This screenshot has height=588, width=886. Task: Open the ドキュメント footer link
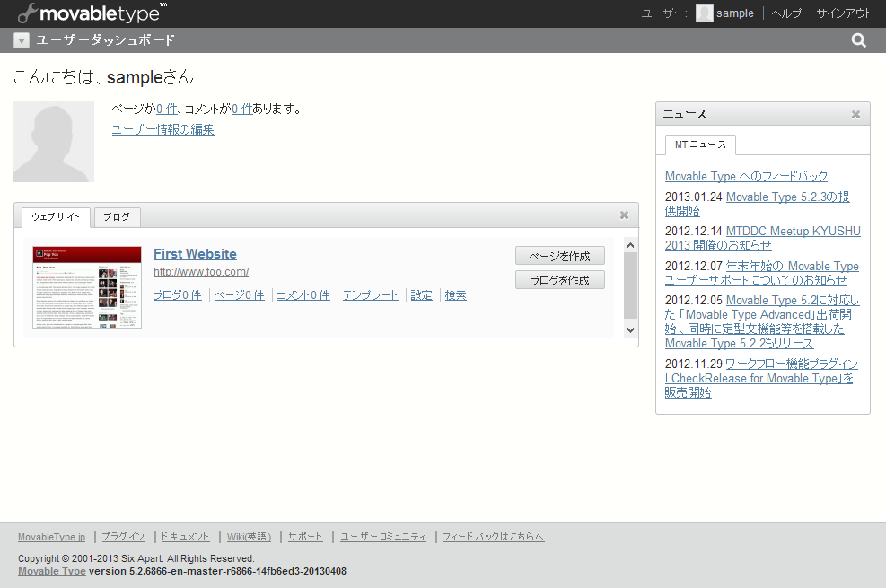point(185,537)
